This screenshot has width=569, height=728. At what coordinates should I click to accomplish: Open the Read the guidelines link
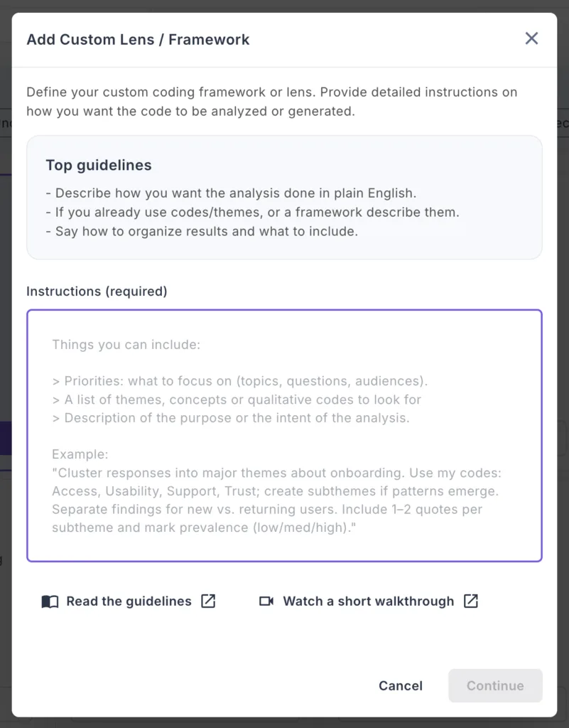(129, 601)
